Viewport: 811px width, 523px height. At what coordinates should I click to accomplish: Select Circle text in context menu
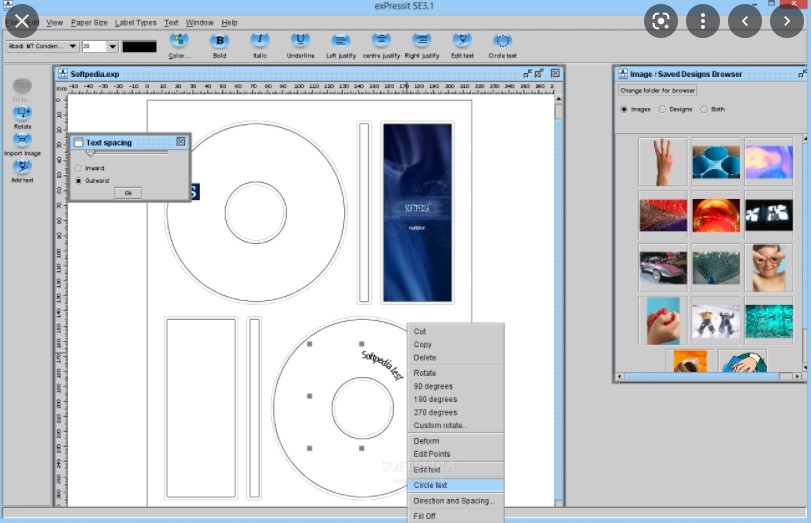[x=456, y=485]
